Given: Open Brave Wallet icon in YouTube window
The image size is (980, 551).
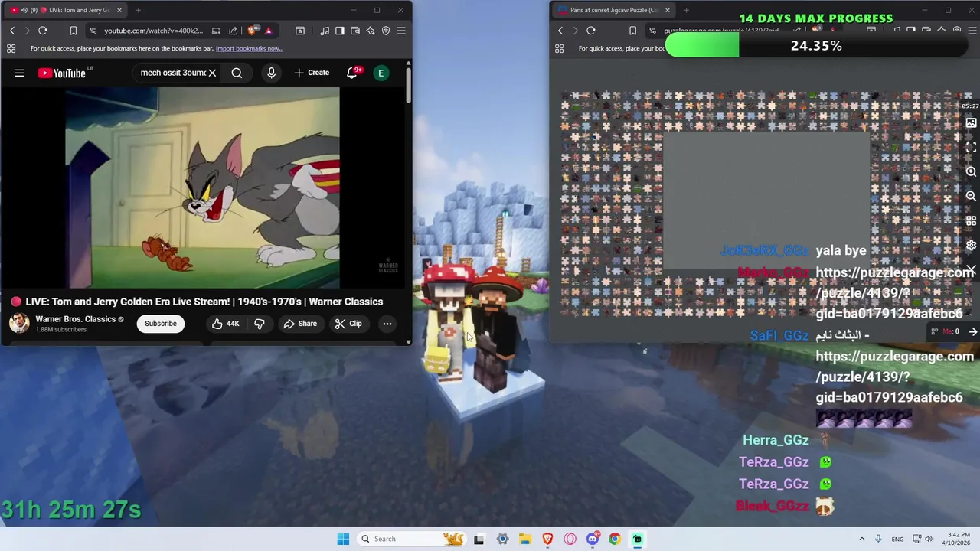Looking at the screenshot, I should coord(355,31).
